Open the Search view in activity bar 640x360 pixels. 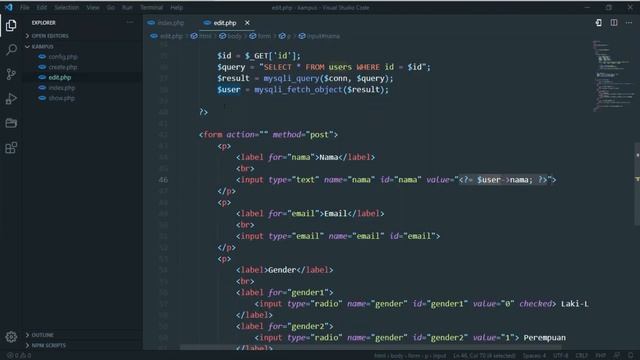[11, 50]
